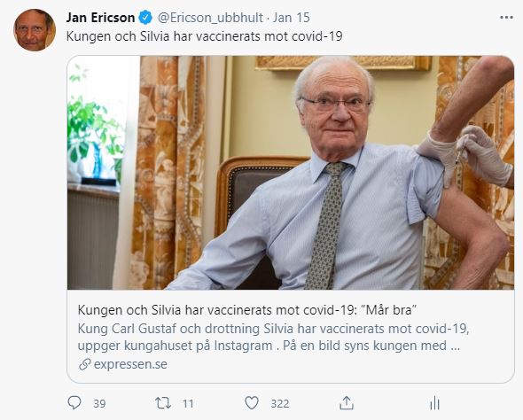
Task: Click the chain link icon beside expressen.se
Action: pos(85,364)
